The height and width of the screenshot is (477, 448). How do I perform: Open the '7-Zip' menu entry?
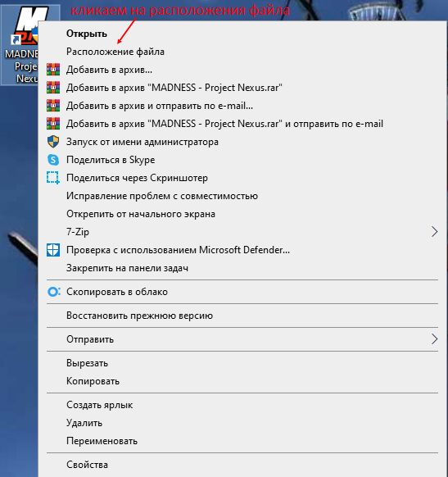(242, 232)
